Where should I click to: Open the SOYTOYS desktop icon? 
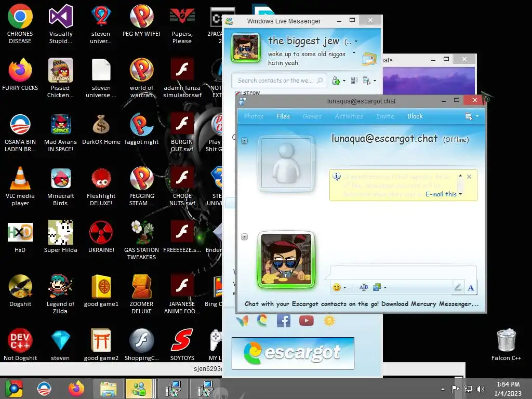[182, 344]
